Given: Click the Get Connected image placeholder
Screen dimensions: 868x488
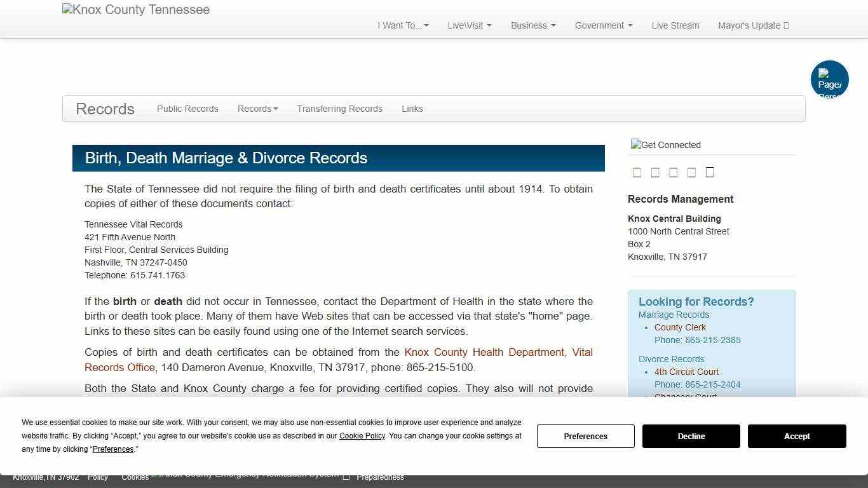Looking at the screenshot, I should click(665, 145).
